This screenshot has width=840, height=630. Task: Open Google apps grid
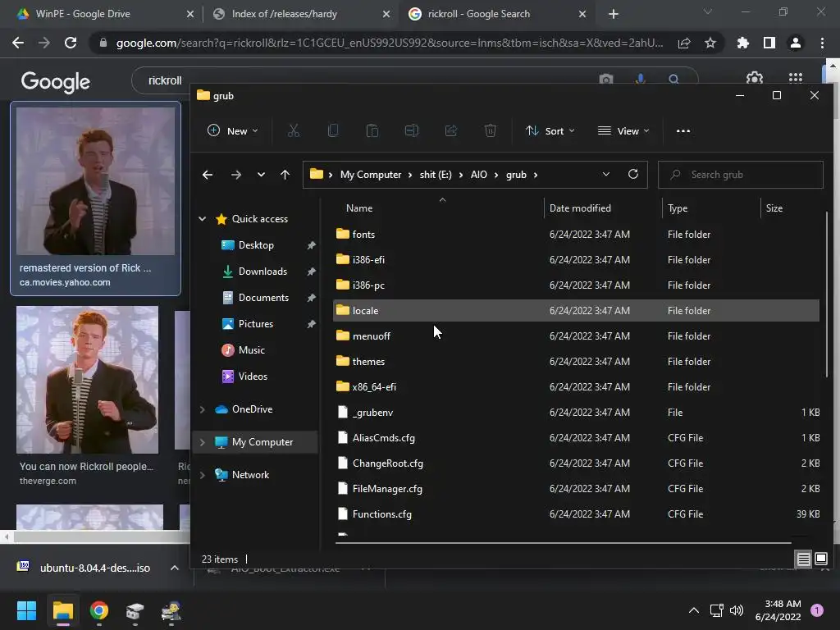tap(796, 79)
